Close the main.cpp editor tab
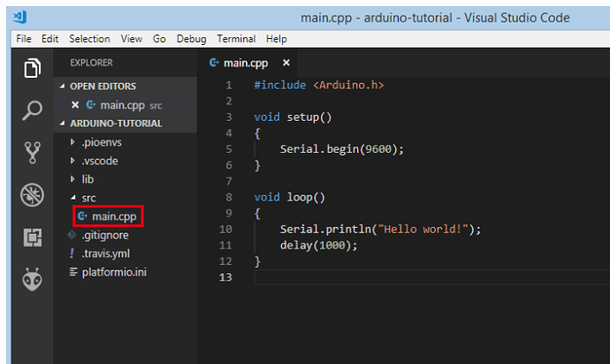The width and height of the screenshot is (610, 364). click(x=286, y=63)
